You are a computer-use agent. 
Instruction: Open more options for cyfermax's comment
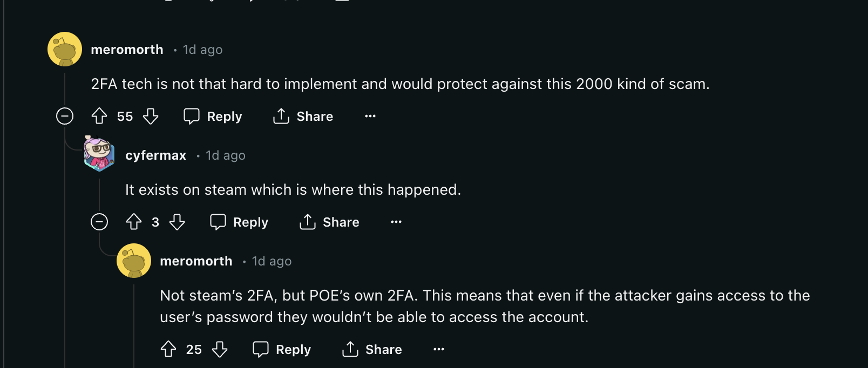396,222
